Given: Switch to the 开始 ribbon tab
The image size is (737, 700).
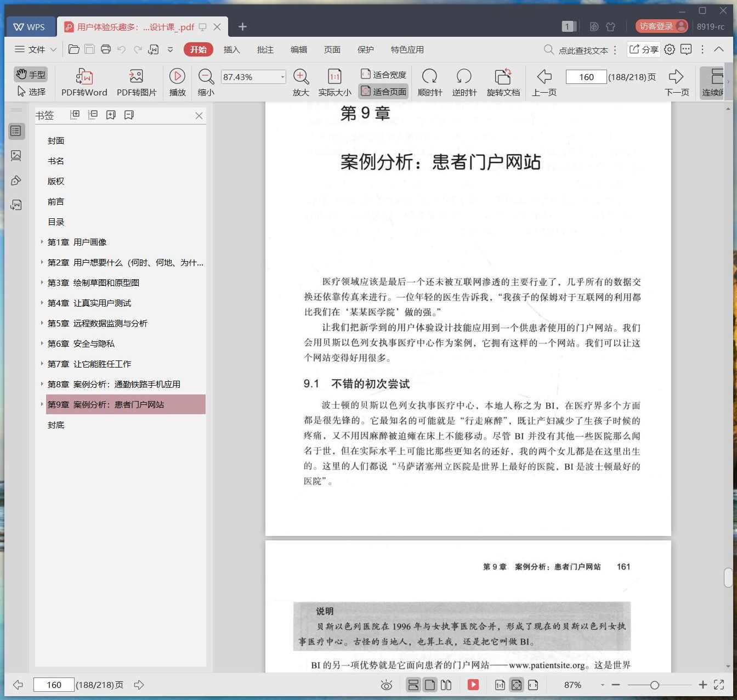Looking at the screenshot, I should click(198, 49).
